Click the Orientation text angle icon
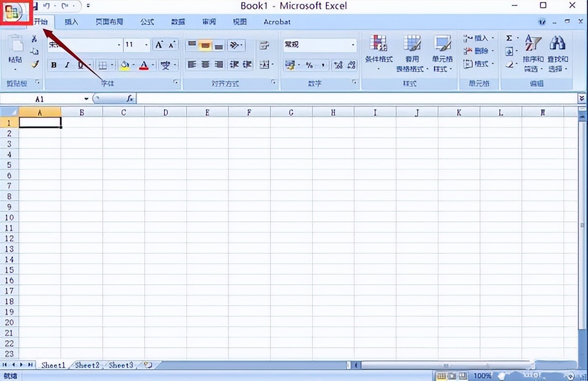588x381 pixels. point(235,45)
